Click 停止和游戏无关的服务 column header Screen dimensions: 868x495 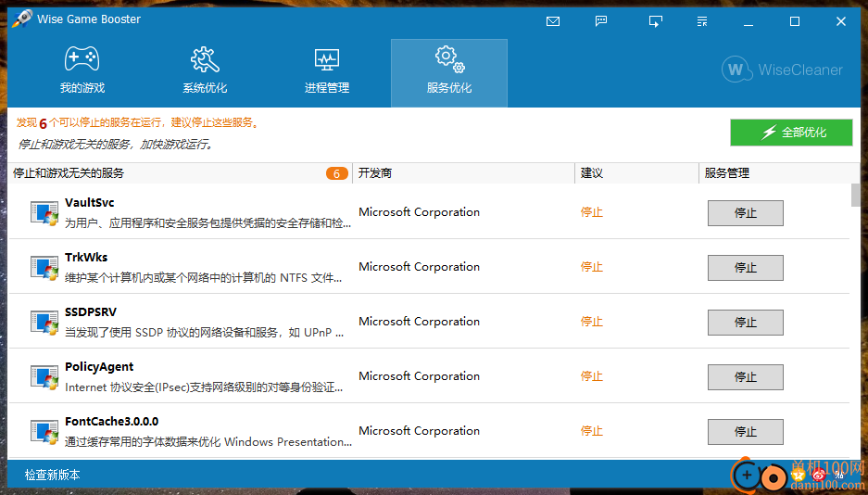click(180, 173)
